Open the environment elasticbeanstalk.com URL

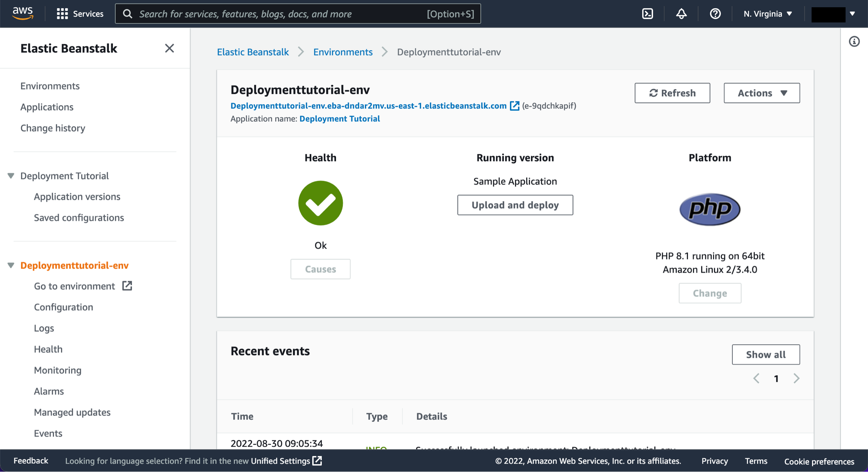(369, 106)
